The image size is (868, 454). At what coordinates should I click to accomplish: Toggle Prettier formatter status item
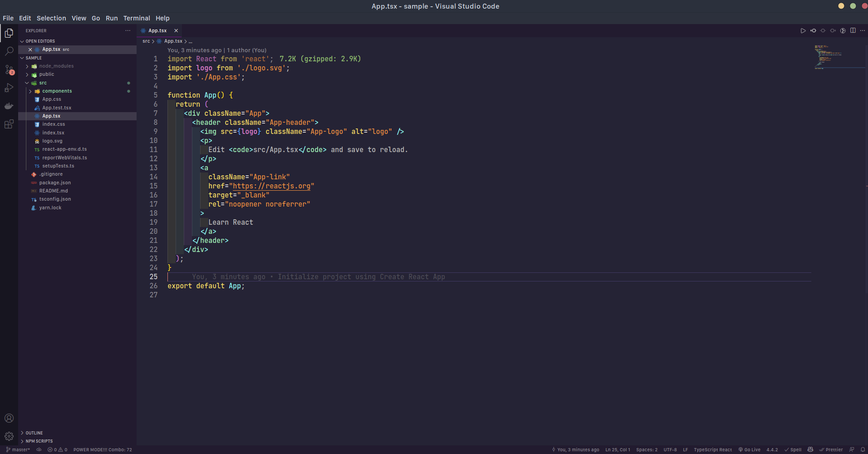[x=831, y=449]
